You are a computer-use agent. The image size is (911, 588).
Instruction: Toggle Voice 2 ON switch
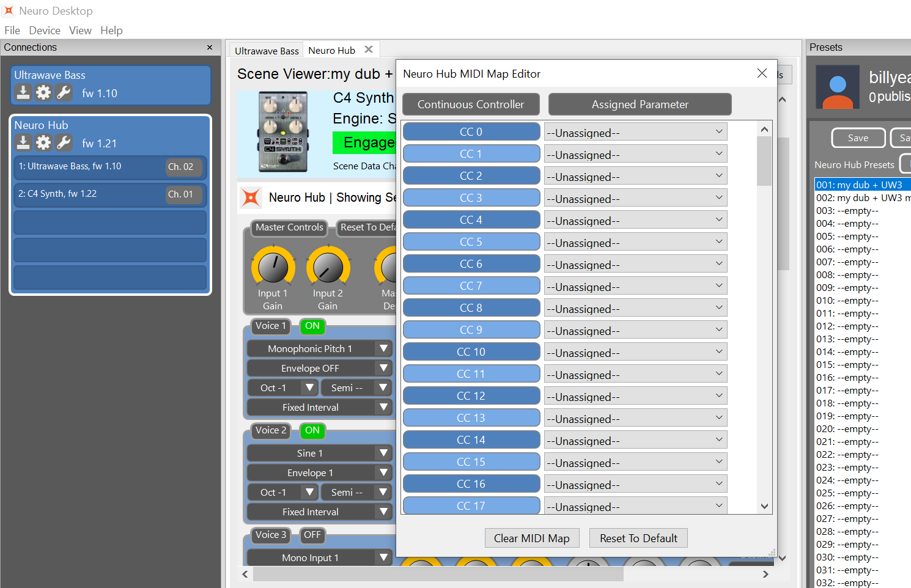tap(312, 430)
